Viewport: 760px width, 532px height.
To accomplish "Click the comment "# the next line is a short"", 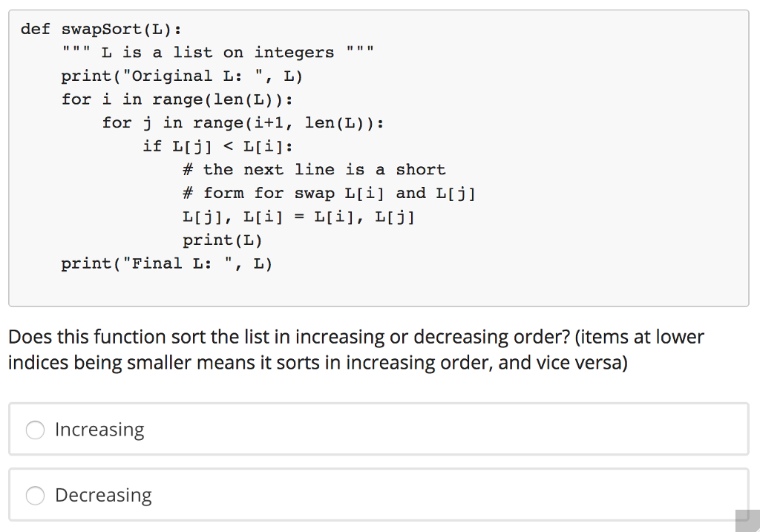I will point(314,170).
